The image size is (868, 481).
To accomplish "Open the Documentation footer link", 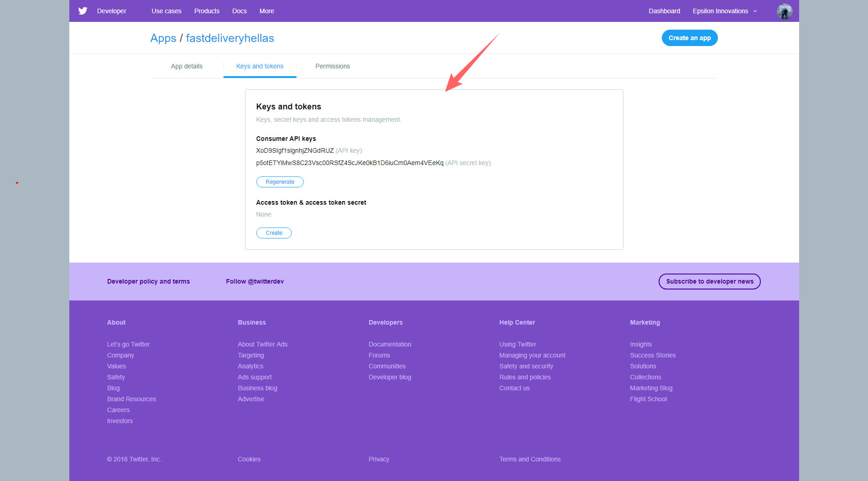I will 390,344.
